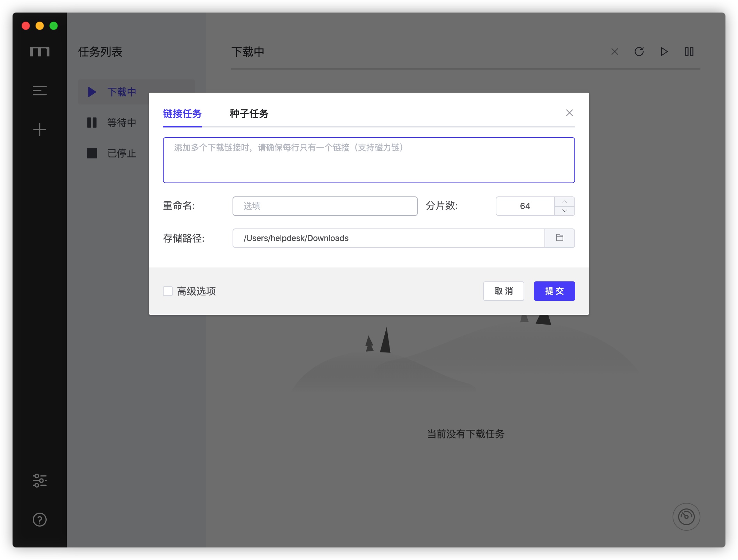Increase the 分片数 value with the up arrow
The image size is (738, 560).
point(564,202)
